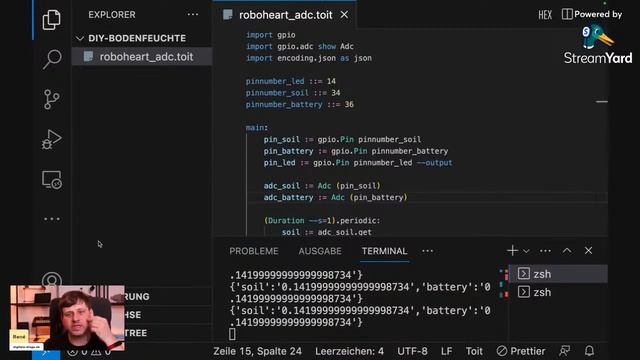Viewport: 640px width, 360px height.
Task: Click the webcam video thumbnail
Action: 67,318
